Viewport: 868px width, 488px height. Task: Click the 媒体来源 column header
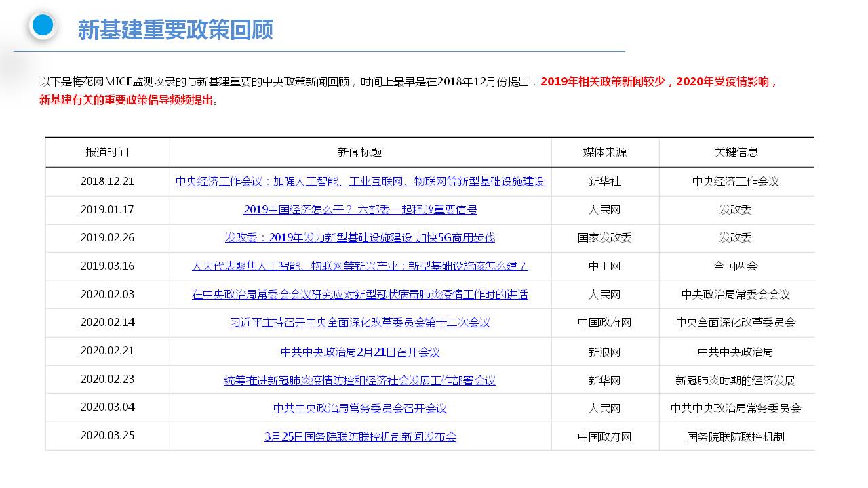[605, 152]
